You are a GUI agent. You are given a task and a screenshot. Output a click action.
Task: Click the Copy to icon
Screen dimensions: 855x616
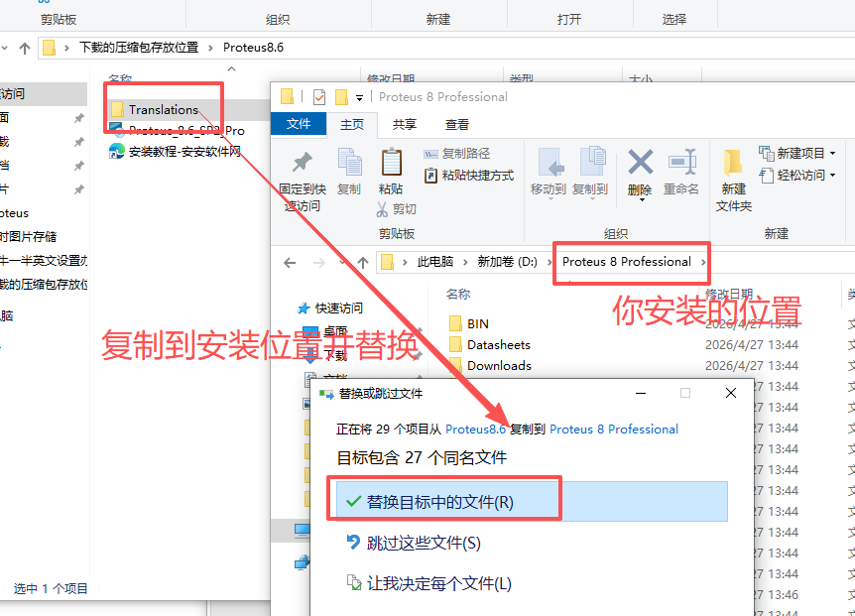click(x=591, y=163)
